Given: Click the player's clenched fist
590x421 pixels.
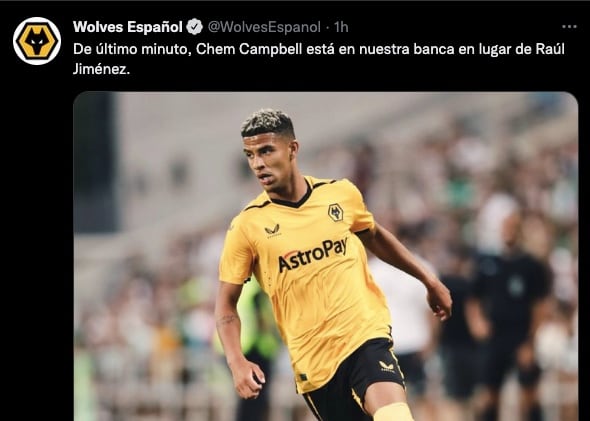Looking at the screenshot, I should (248, 378).
